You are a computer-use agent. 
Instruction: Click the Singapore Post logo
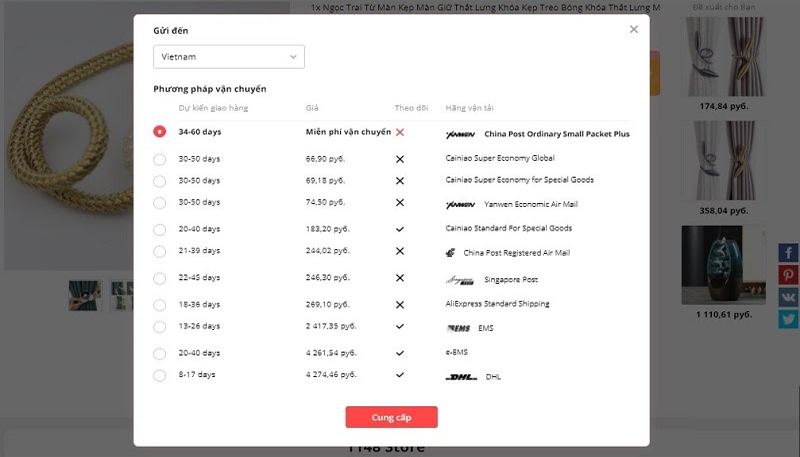coord(460,280)
